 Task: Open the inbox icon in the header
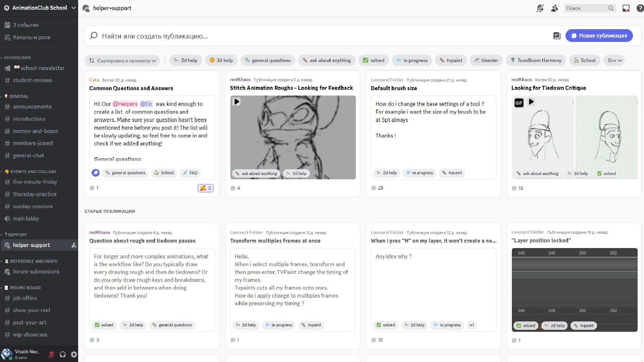point(626,8)
